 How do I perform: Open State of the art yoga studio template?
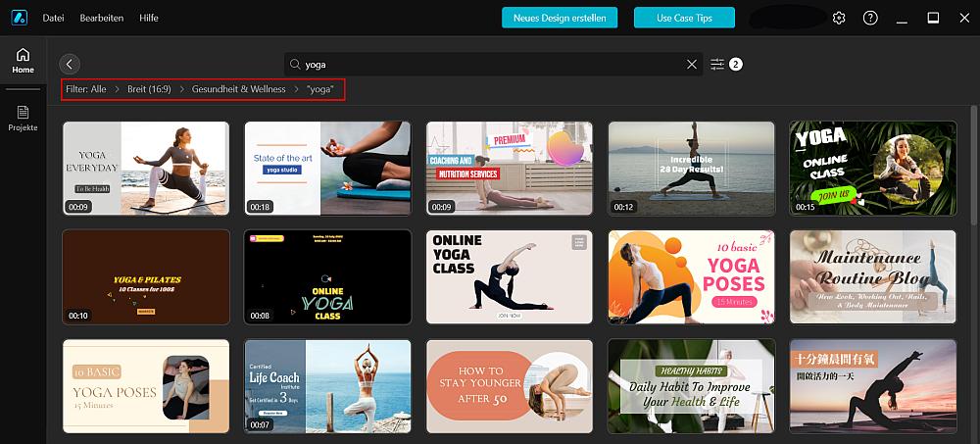pyautogui.click(x=327, y=169)
